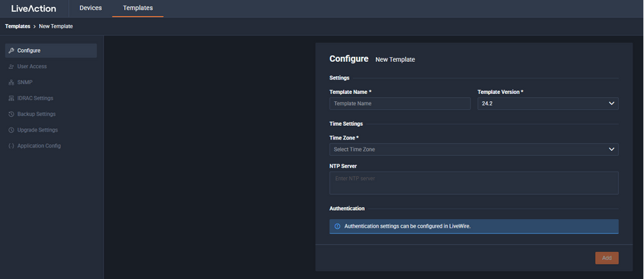
Task: Switch to the Templates tab
Action: click(138, 8)
